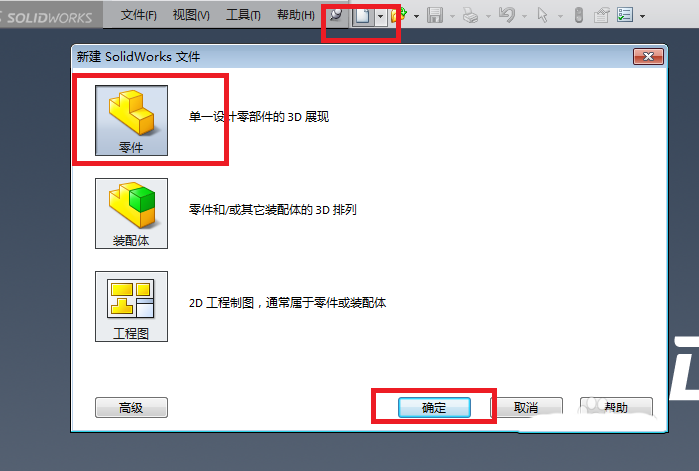699x471 pixels.
Task: Select the 工程图 drawing template
Action: point(132,307)
